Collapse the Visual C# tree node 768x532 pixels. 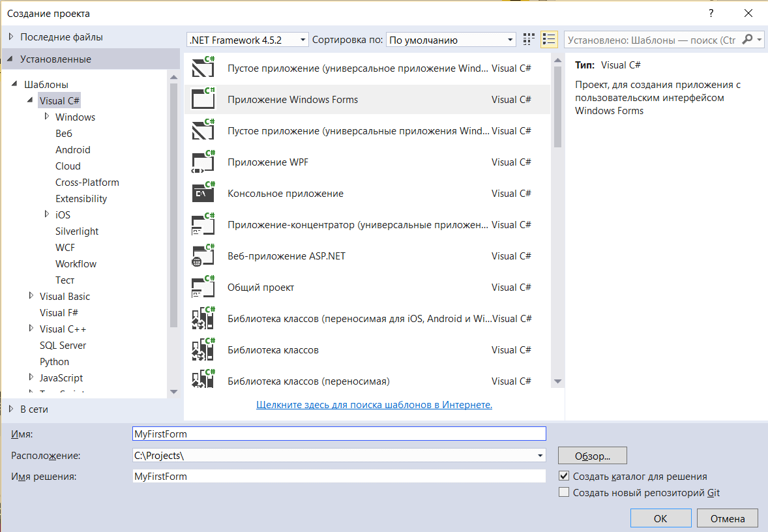pyautogui.click(x=31, y=100)
